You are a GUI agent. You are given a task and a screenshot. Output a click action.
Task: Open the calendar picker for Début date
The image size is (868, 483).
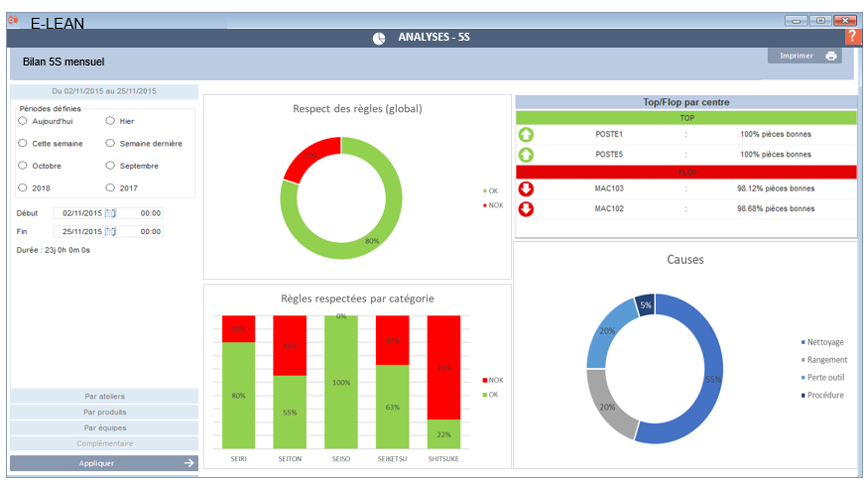pos(110,213)
